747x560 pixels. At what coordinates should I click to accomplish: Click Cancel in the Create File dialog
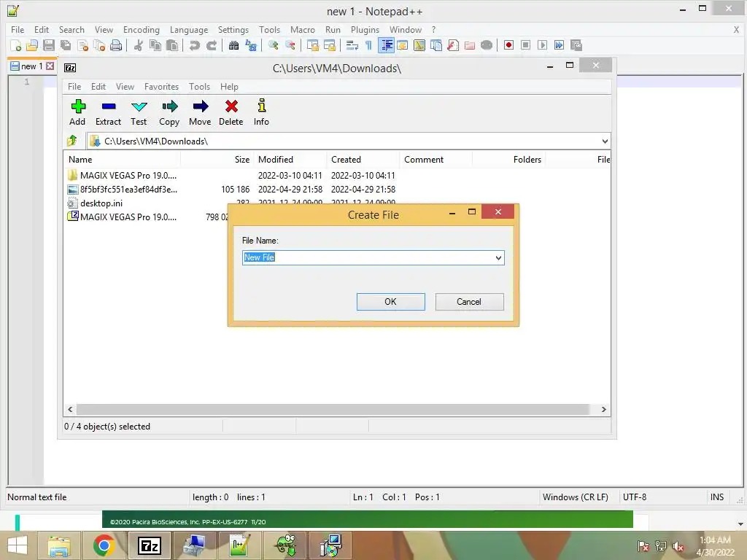[469, 302]
